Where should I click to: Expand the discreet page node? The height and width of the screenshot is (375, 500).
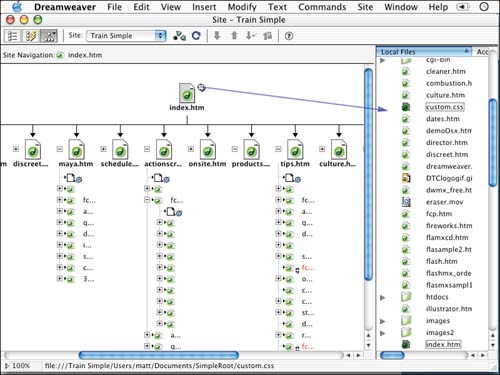pos(16,149)
